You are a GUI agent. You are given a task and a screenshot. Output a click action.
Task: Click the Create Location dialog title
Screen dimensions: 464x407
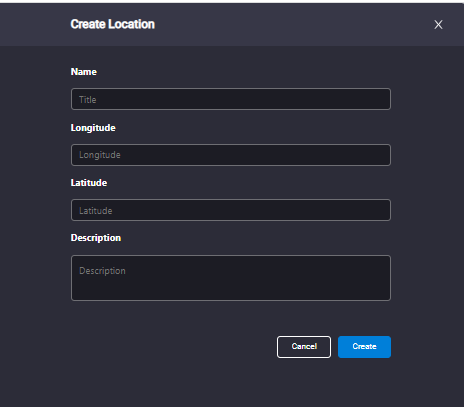[113, 24]
